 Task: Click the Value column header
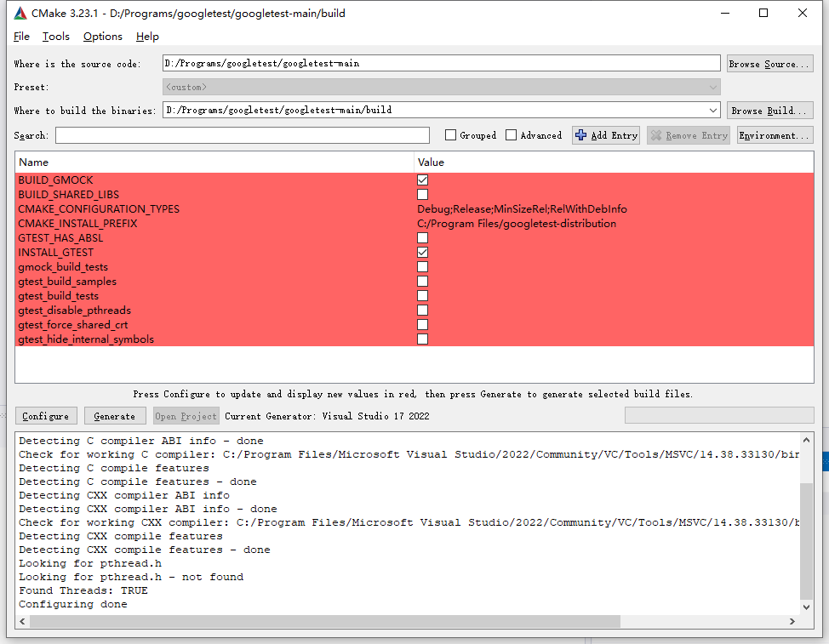click(614, 162)
